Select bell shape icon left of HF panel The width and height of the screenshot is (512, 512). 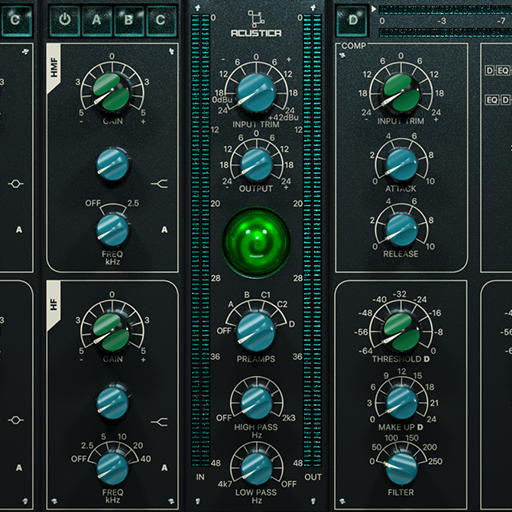point(16,420)
